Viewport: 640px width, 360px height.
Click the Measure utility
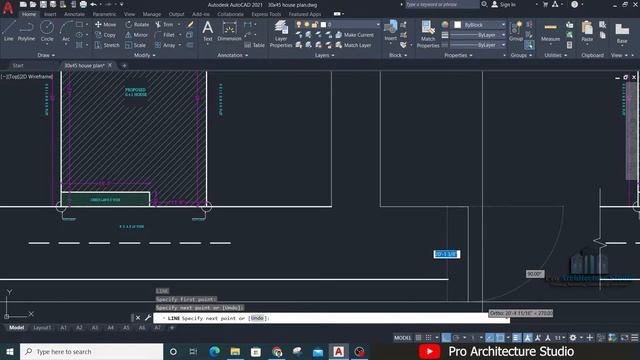tap(550, 31)
